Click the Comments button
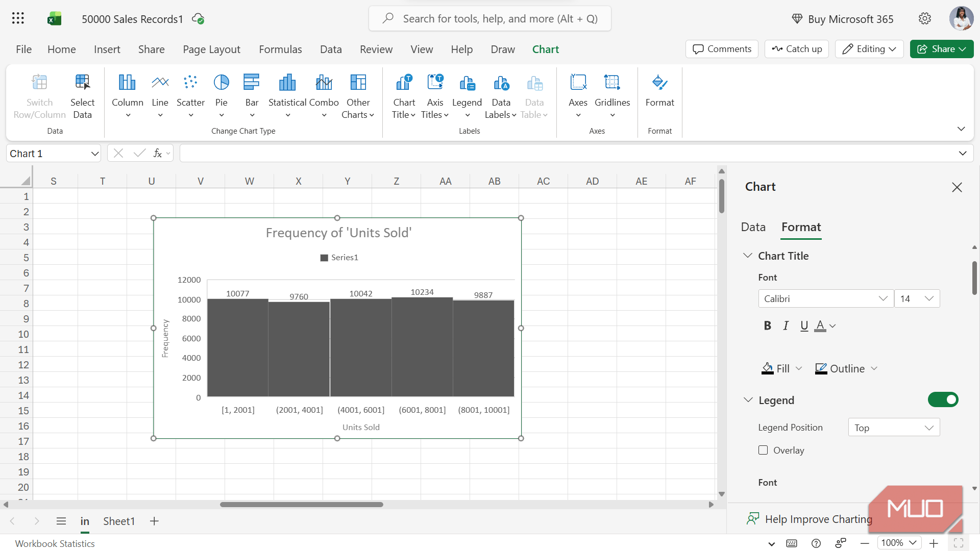The image size is (980, 551). pos(722,49)
